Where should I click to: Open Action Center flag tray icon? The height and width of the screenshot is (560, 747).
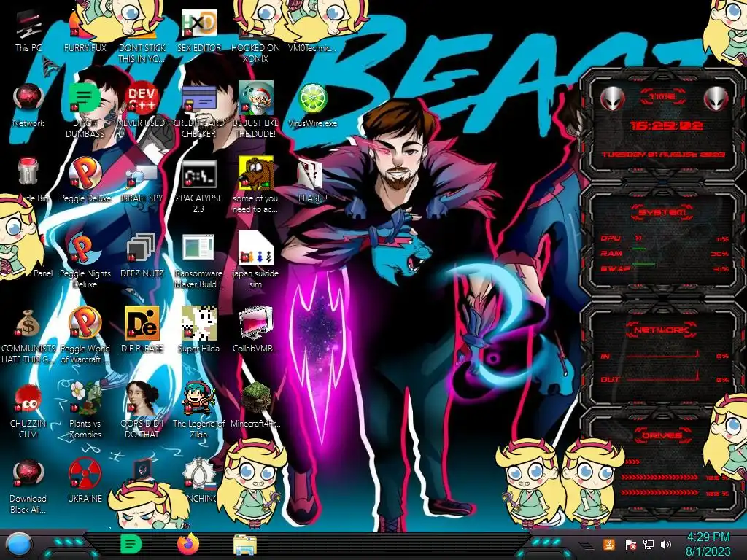click(x=631, y=545)
